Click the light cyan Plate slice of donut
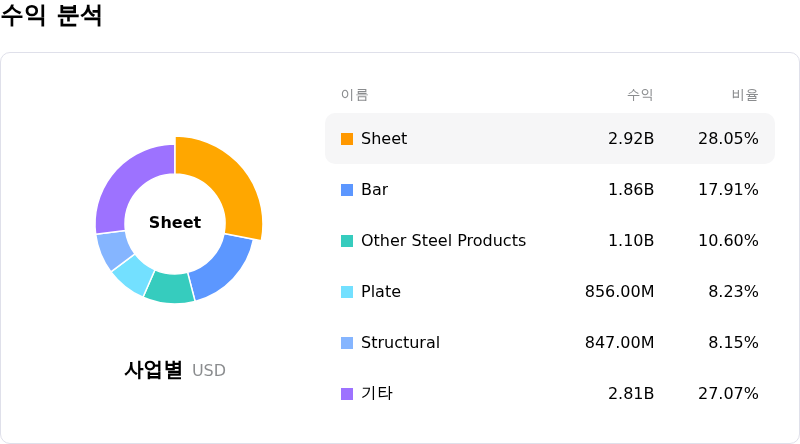800x444 pixels. click(x=134, y=275)
